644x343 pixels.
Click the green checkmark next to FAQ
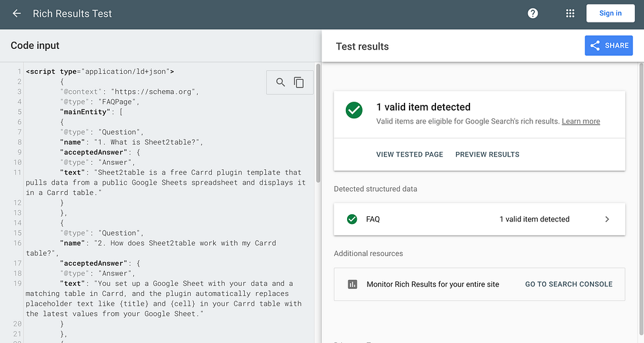click(x=352, y=219)
